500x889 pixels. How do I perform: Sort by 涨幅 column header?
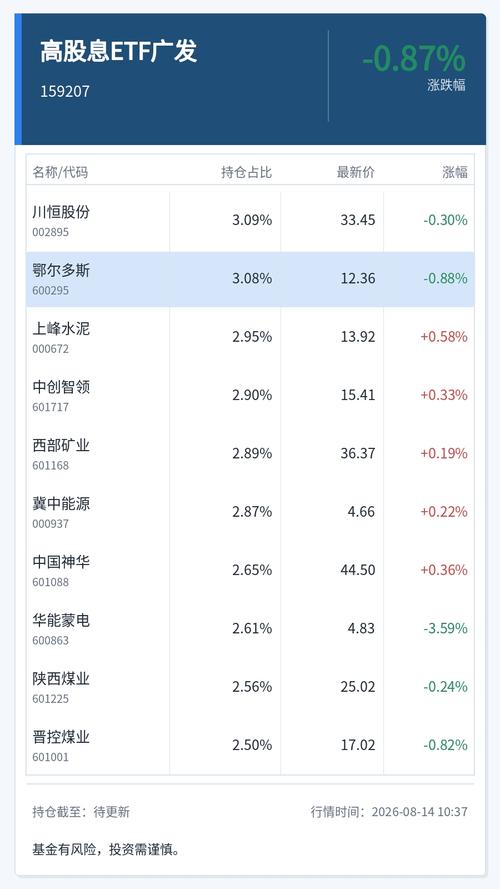coord(455,172)
